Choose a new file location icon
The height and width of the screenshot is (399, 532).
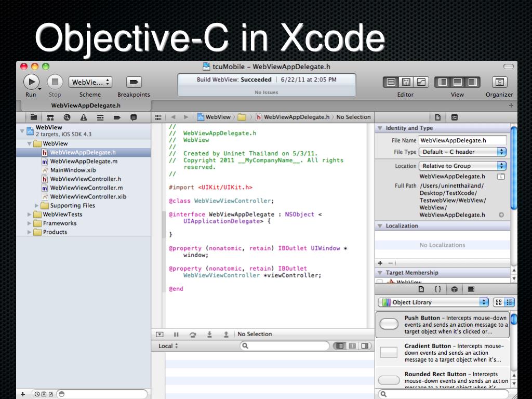[x=501, y=177]
